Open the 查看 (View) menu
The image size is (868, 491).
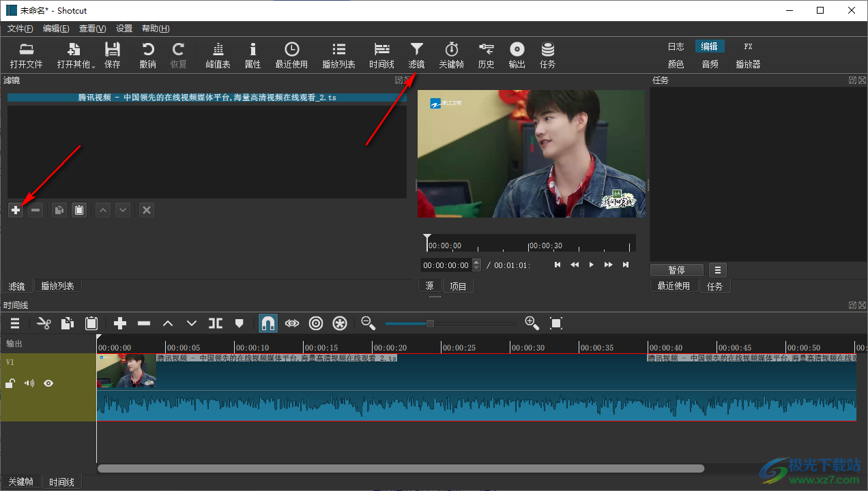pos(92,29)
